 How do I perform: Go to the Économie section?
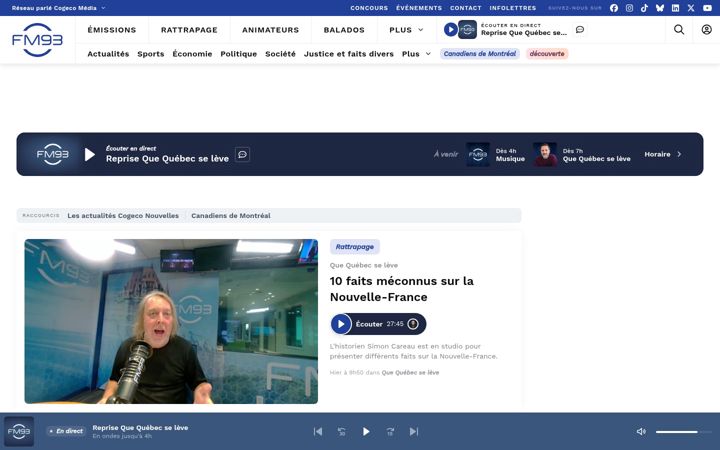[x=192, y=54]
